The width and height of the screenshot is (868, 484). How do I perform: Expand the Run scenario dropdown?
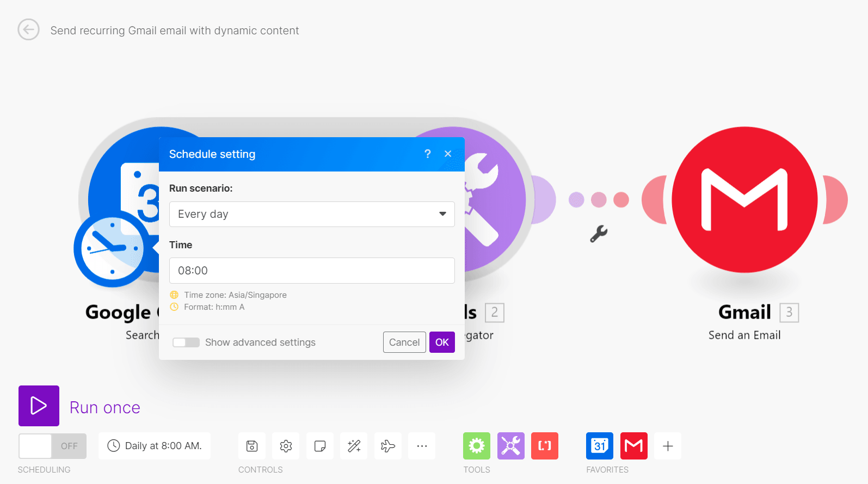click(x=311, y=214)
